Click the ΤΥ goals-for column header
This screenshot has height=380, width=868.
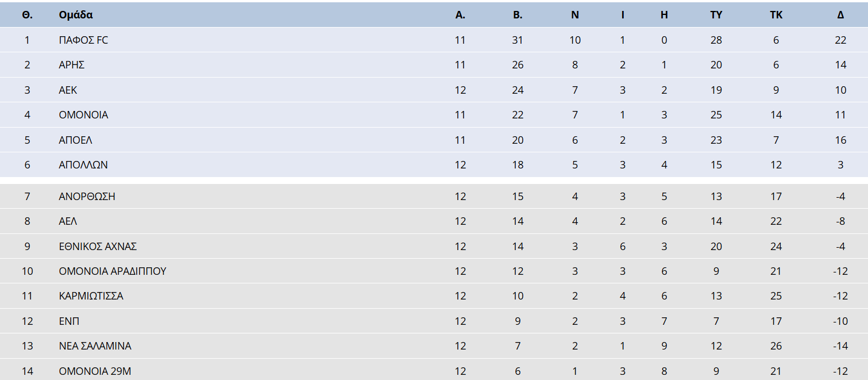[x=716, y=15]
